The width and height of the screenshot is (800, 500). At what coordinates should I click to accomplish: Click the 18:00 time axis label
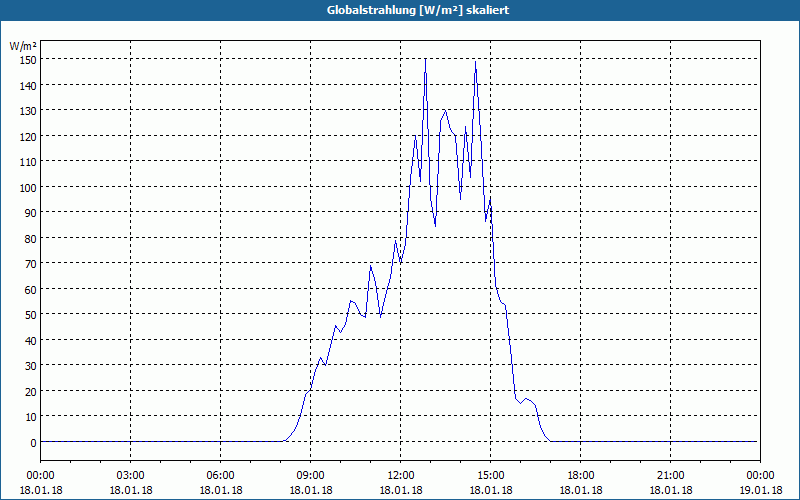coord(581,476)
